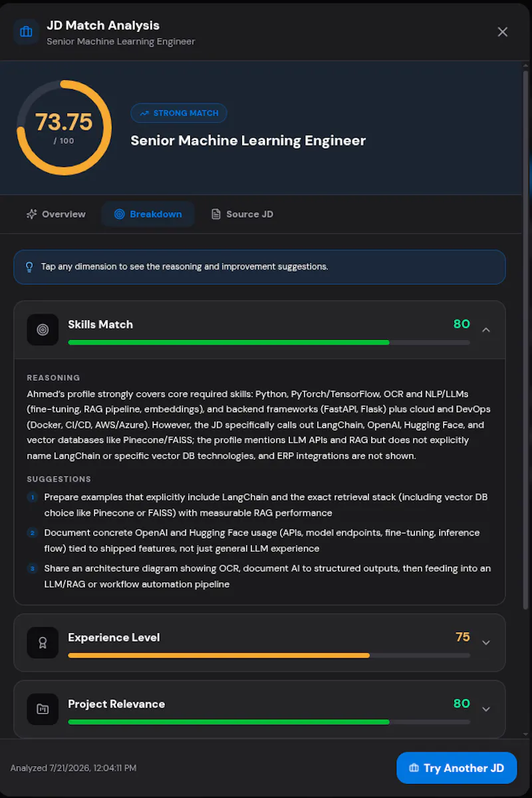532x798 pixels.
Task: Click the lightbulb tip icon
Action: [29, 267]
